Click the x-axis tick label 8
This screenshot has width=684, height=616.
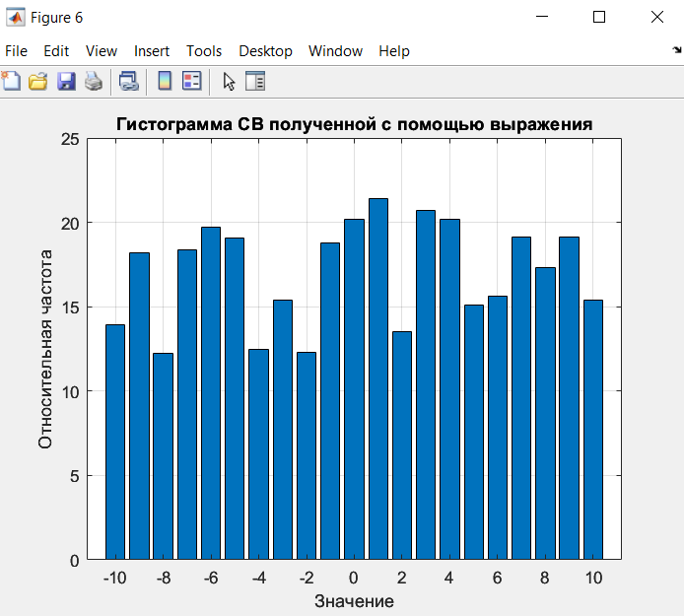545,578
